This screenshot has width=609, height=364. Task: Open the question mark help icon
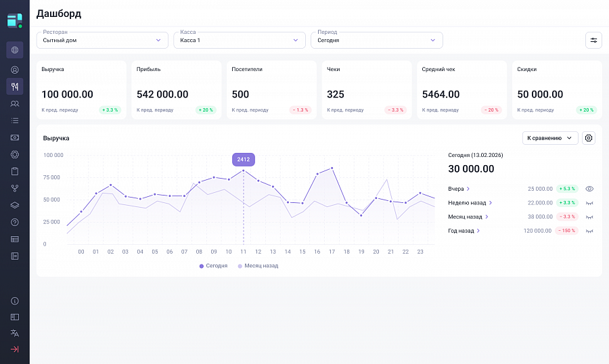pos(15,222)
